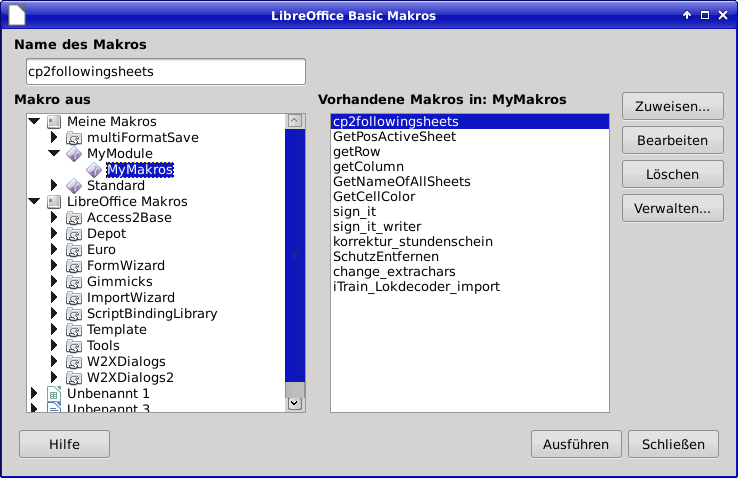Click the Bearbeiten button
Screen dimensions: 738x478
[x=672, y=140]
